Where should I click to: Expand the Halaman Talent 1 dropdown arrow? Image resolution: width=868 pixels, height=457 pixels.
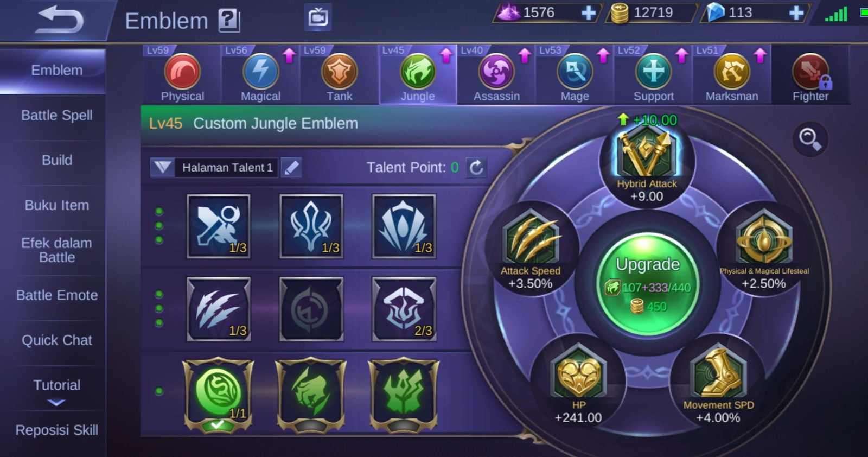tap(162, 167)
